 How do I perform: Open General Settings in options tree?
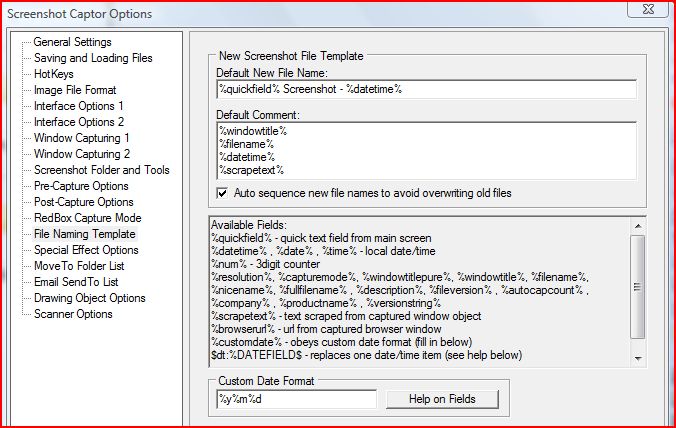coord(72,42)
